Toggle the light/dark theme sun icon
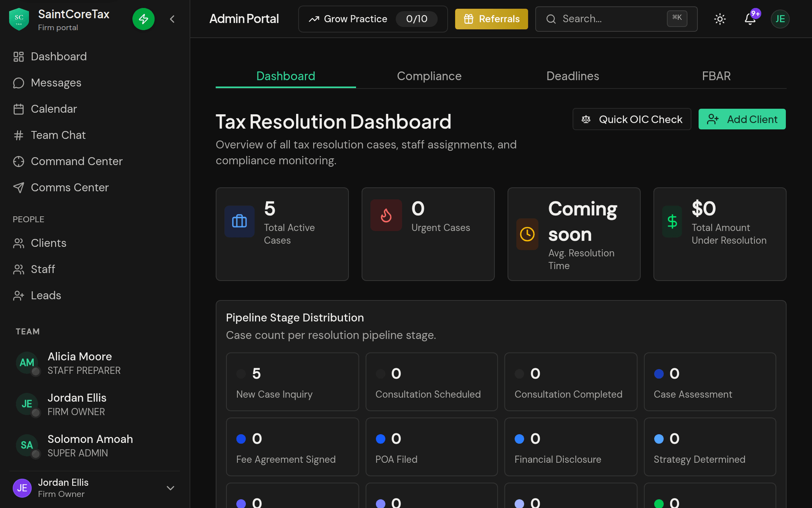 tap(720, 19)
